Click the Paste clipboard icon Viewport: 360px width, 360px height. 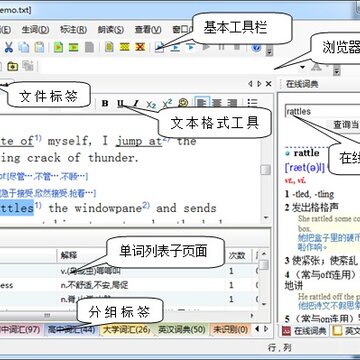point(39,47)
